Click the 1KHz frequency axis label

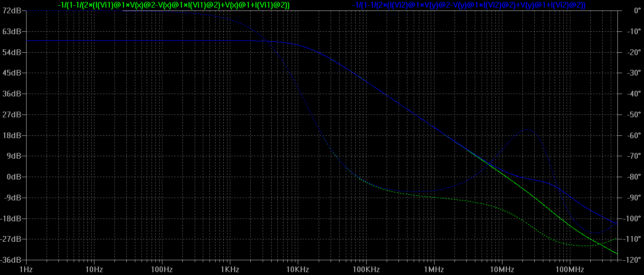(x=230, y=270)
